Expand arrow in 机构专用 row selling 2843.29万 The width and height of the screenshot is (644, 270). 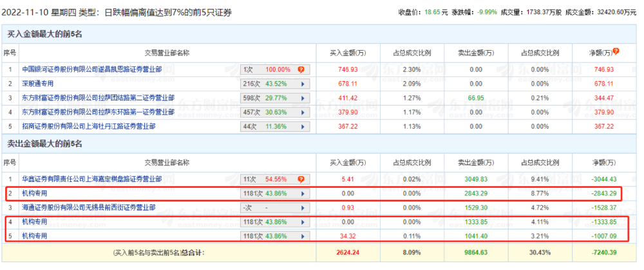click(x=301, y=193)
